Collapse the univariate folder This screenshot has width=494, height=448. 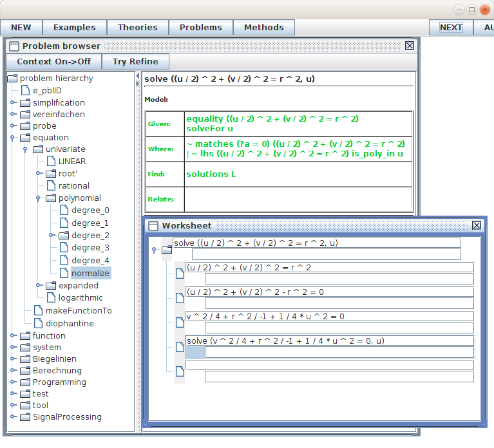click(25, 149)
